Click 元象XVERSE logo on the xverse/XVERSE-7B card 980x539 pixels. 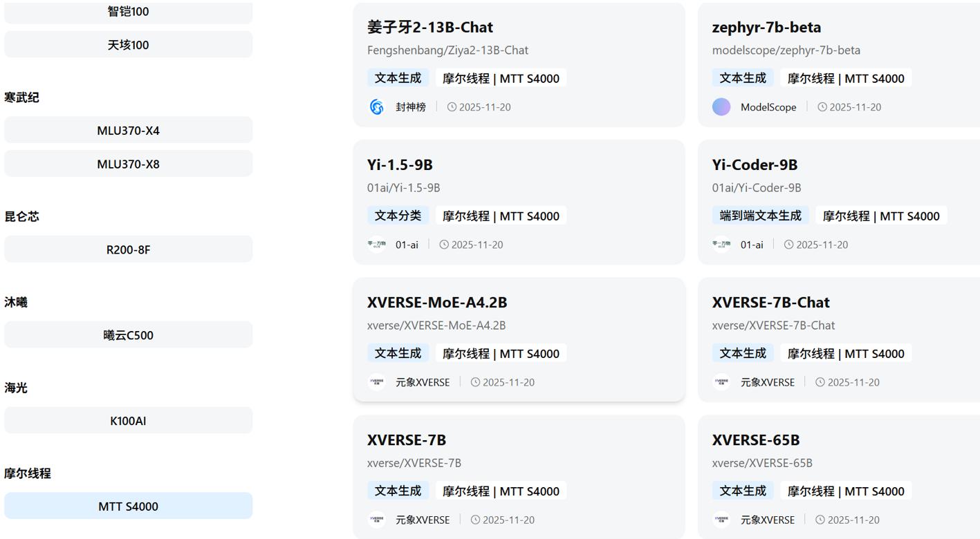377,520
